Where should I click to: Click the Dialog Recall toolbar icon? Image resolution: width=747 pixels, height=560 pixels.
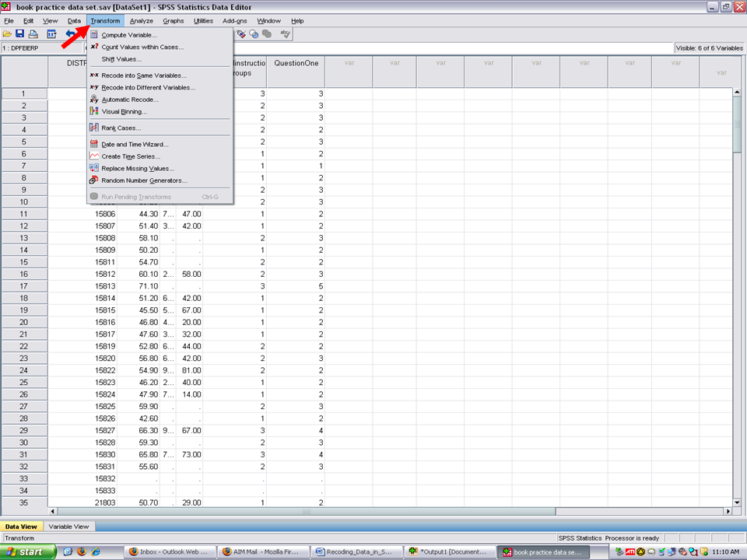51,34
